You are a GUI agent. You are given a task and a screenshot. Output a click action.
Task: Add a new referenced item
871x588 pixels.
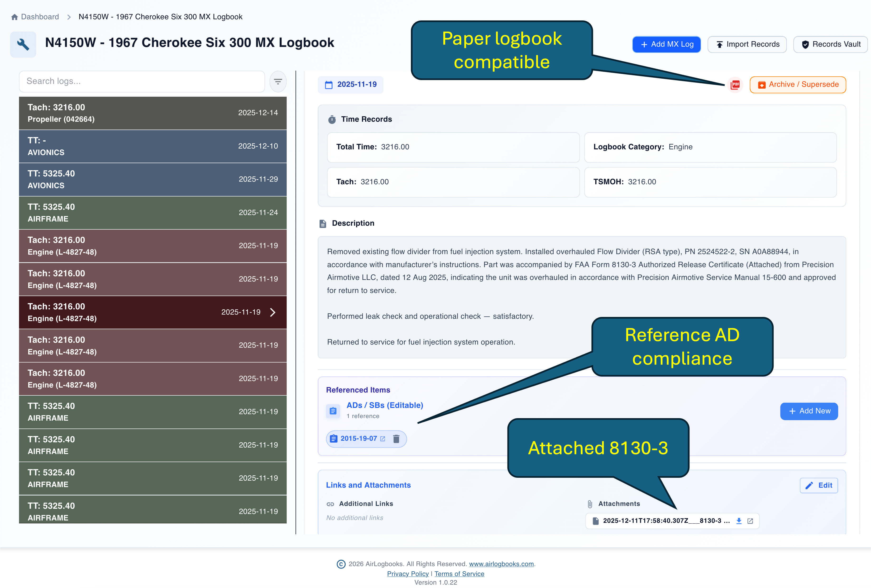click(809, 411)
